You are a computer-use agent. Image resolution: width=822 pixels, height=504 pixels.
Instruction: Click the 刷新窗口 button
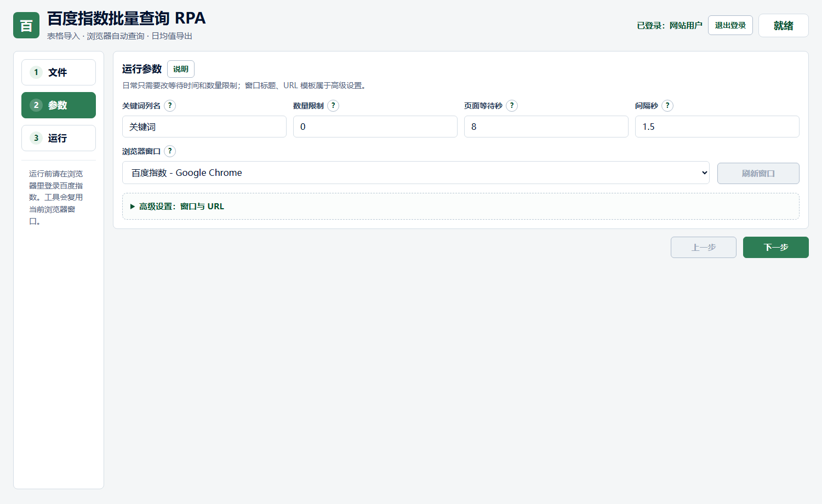pyautogui.click(x=758, y=174)
